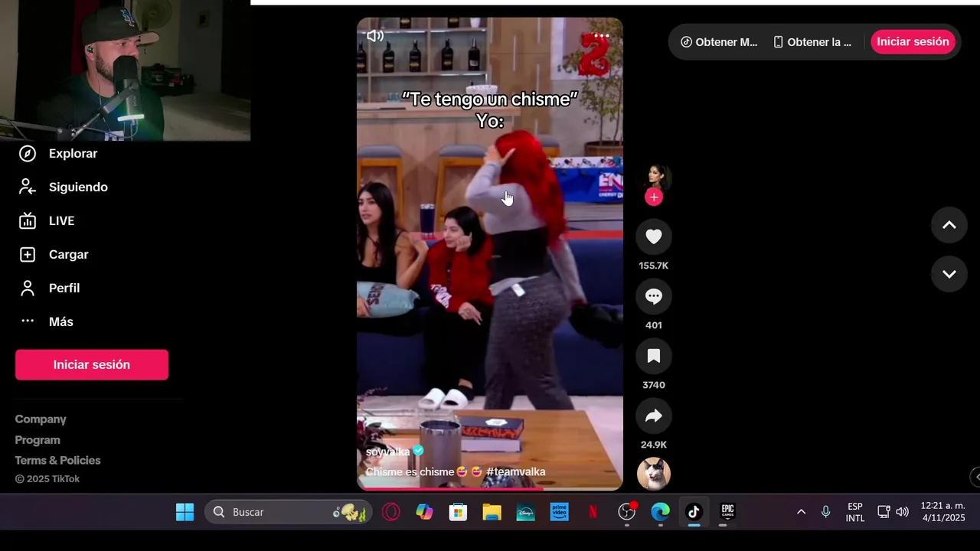Open the three-dot video options menu
This screenshot has height=551, width=980.
click(x=602, y=36)
